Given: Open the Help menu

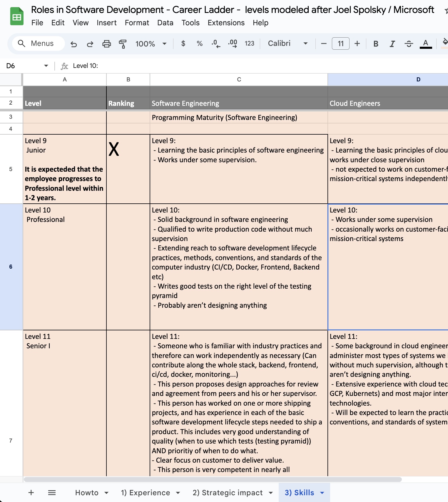Looking at the screenshot, I should tap(260, 23).
